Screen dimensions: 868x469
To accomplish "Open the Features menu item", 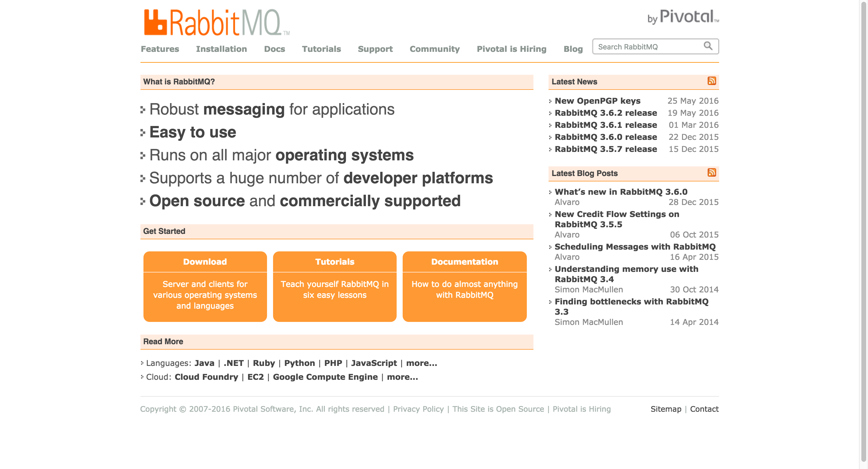I will [160, 49].
